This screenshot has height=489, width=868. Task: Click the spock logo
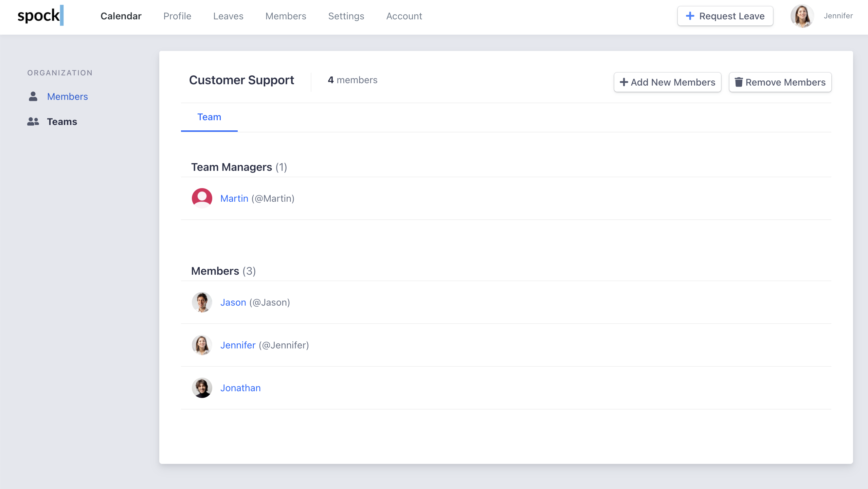coord(40,16)
